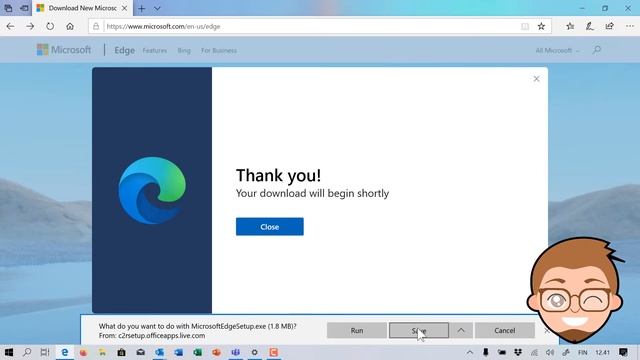640x360 pixels.
Task: Open PowerPoint from taskbar
Action: coord(216,352)
